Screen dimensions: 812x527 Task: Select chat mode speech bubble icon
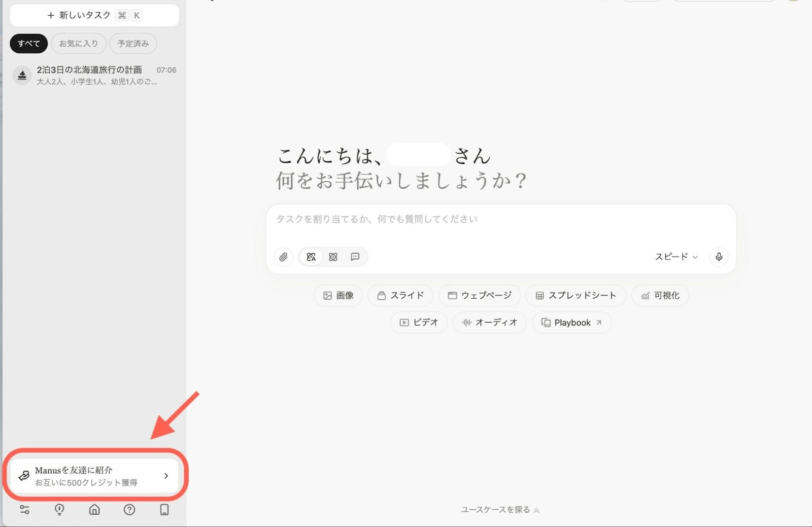[x=355, y=257]
